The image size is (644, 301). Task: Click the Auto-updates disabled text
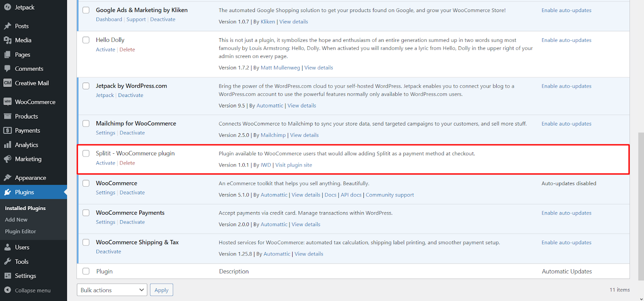point(569,183)
